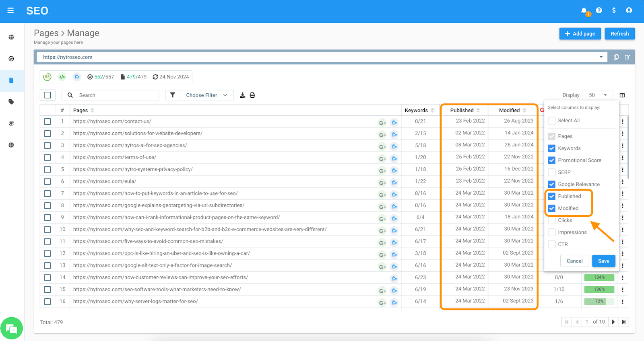Open the Pages document icon in sidebar

pos(11,80)
